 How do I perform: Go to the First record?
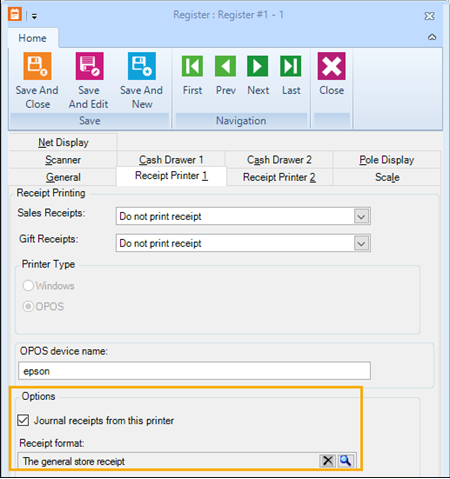coord(192,66)
